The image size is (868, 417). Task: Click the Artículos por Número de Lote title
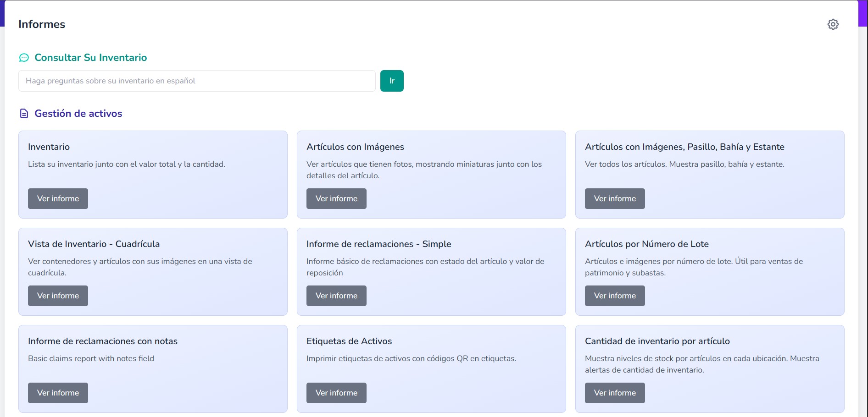[x=646, y=244]
